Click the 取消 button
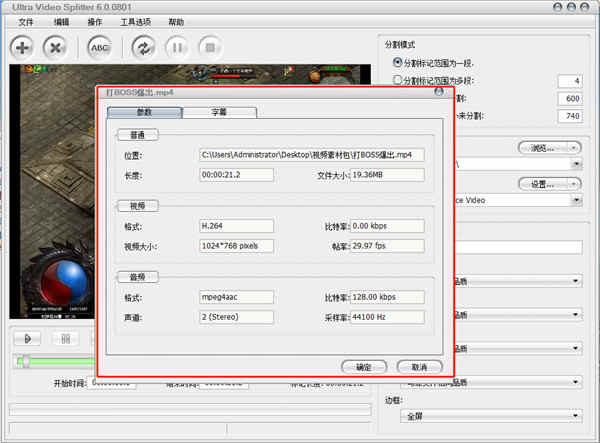Viewport: 600px width, 443px height. [x=420, y=367]
